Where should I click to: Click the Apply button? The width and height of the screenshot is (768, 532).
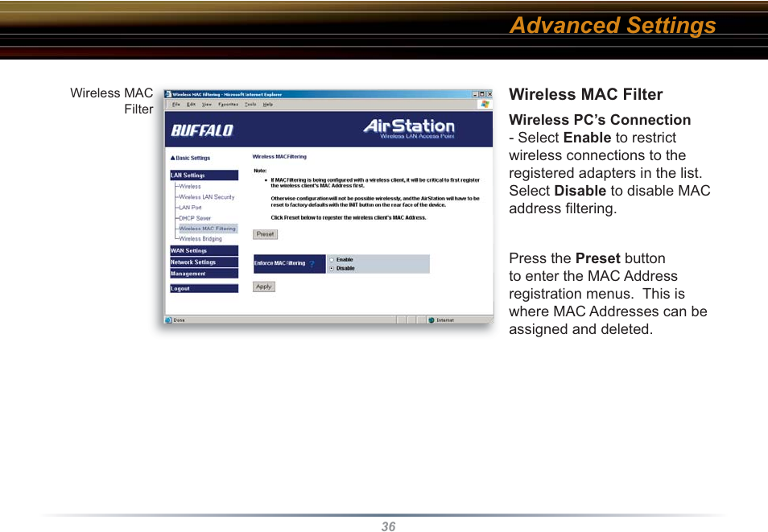264,287
